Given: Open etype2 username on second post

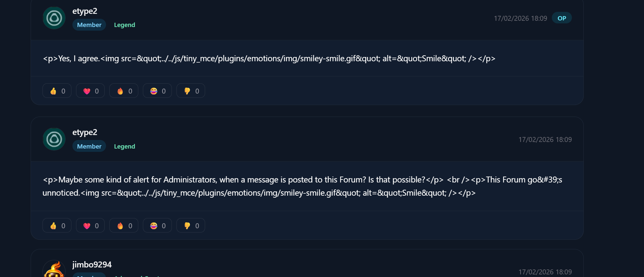Looking at the screenshot, I should 85,132.
